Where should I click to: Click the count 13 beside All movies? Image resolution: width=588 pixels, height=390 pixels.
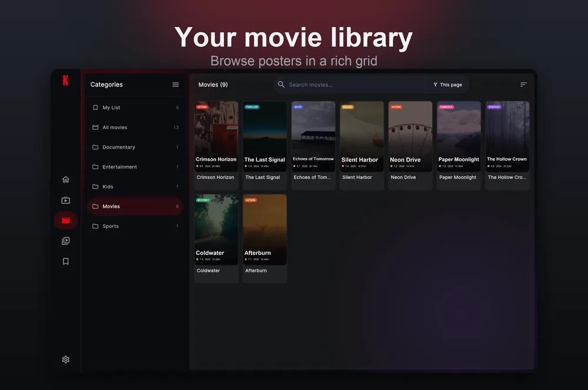point(176,127)
